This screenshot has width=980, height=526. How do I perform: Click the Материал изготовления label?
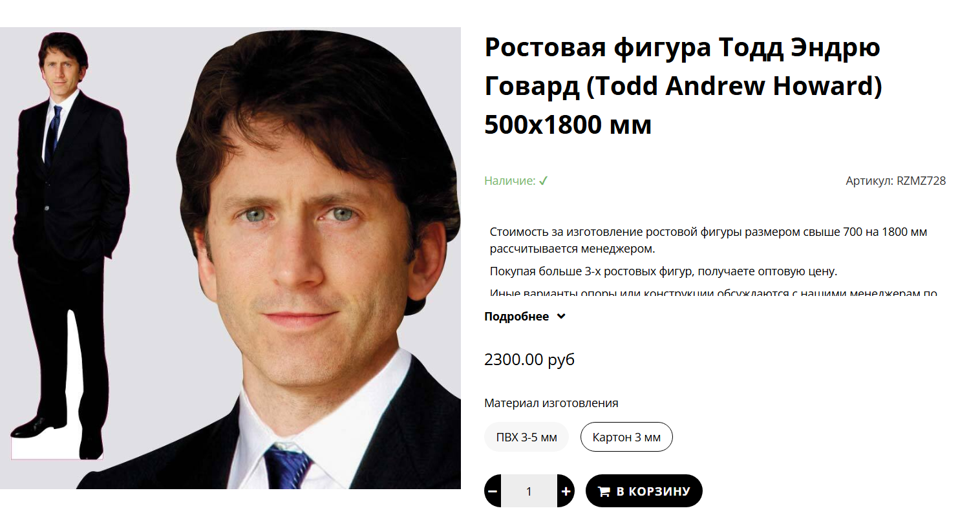(551, 403)
